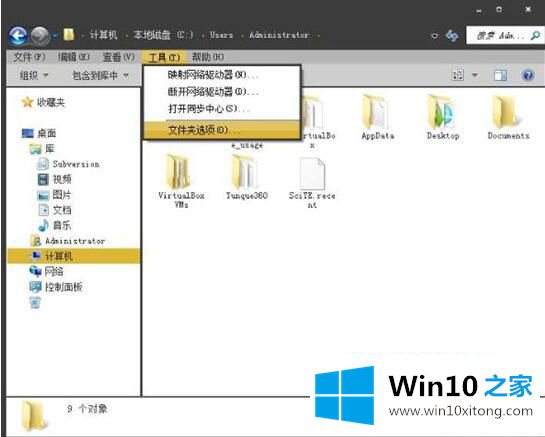Select Subversion library in tree
545x437 pixels.
coord(76,164)
